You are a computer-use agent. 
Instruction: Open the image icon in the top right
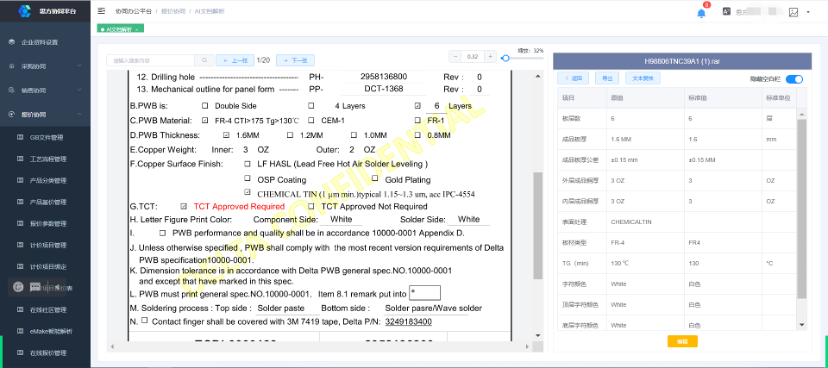coord(793,12)
